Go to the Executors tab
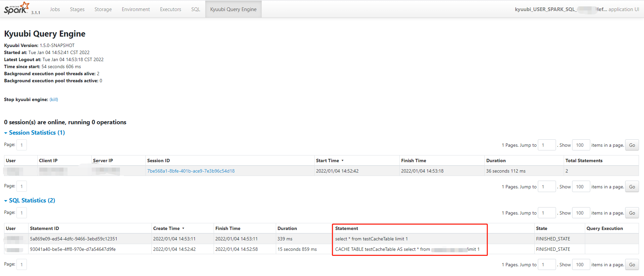Screen dimensions: 644x276 (170, 9)
